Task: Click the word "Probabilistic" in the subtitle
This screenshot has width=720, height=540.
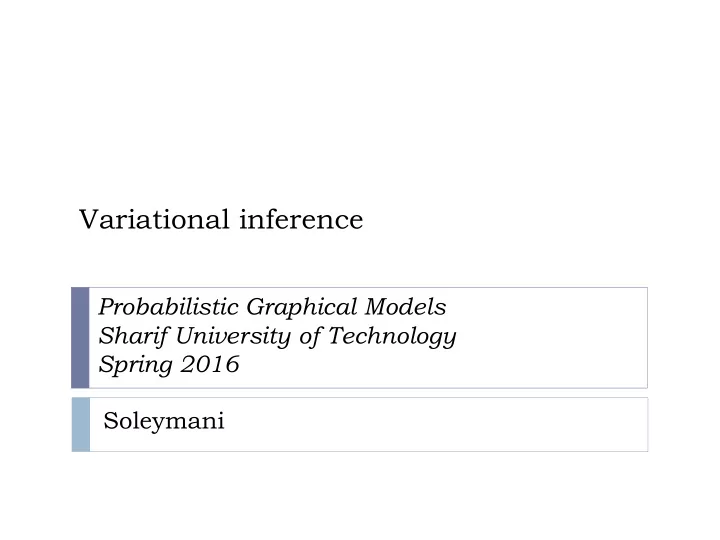Action: tap(169, 307)
